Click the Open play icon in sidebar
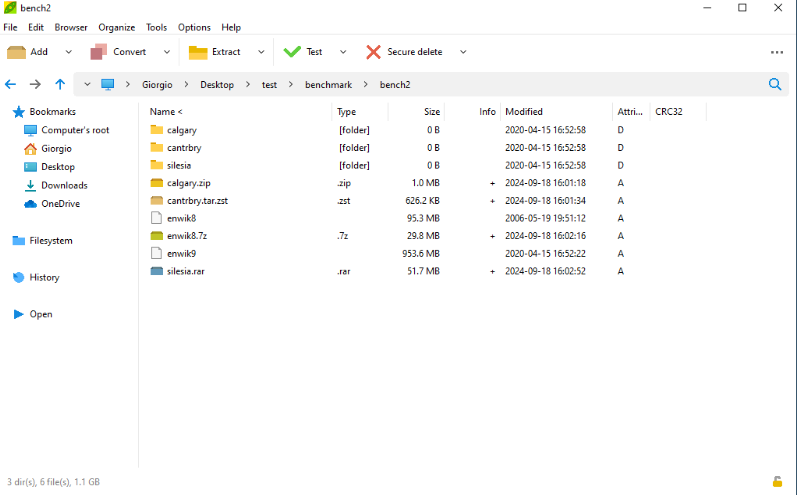 click(18, 314)
